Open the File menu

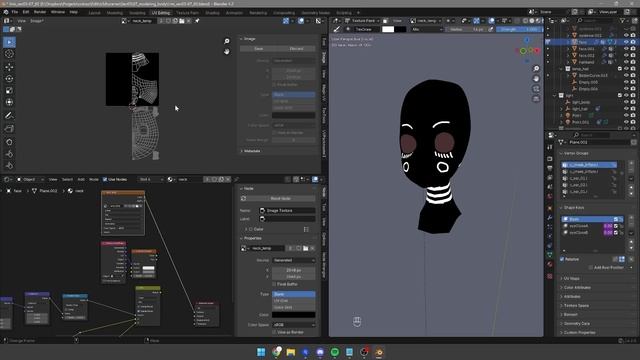coord(15,12)
